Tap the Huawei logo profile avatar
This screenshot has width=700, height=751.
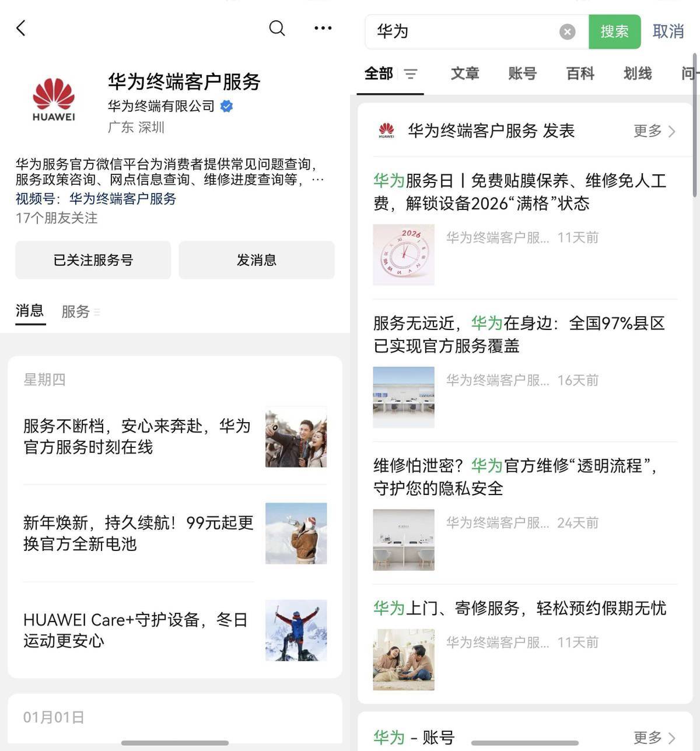(54, 99)
